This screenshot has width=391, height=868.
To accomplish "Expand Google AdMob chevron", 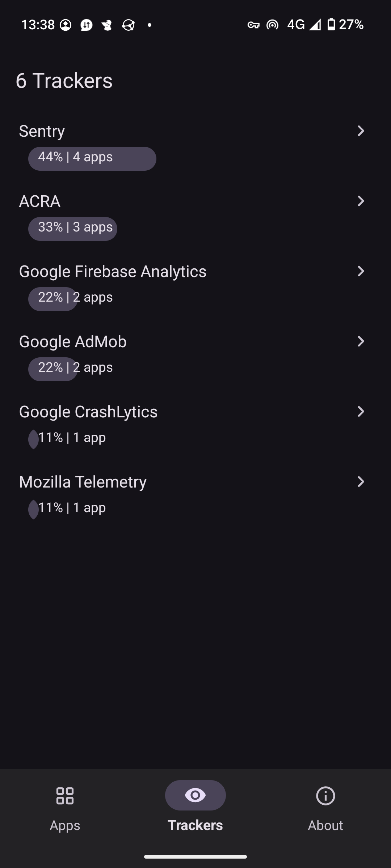I will pos(361,341).
